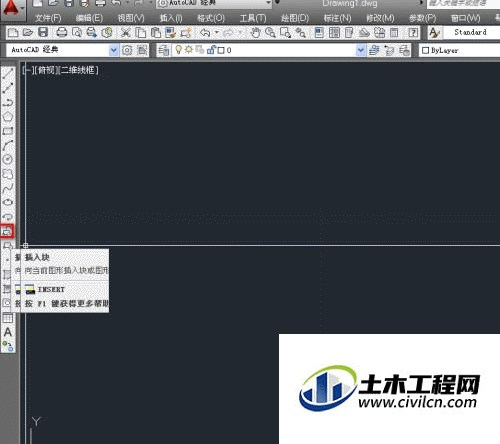Open the AutoCAD 经典 workspace dropdown
This screenshot has height=444, width=500.
63,50
